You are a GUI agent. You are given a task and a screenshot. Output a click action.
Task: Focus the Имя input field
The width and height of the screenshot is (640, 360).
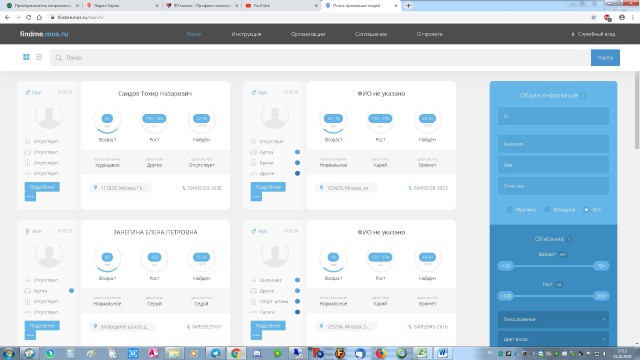click(x=553, y=165)
